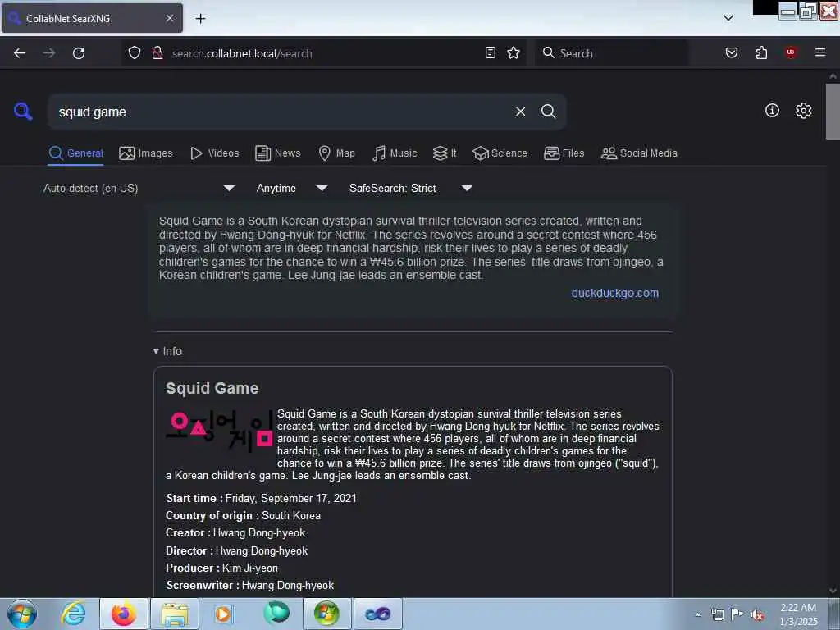Screen dimensions: 840x630
Task: Open a new browser tab
Action: click(x=200, y=18)
